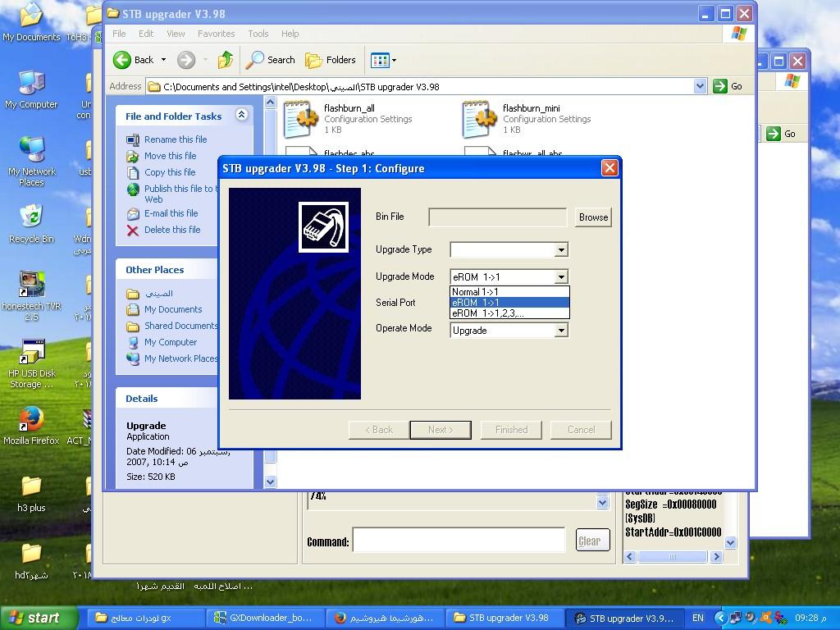
Task: Open the Help menu in Explorer
Action: coord(290,34)
